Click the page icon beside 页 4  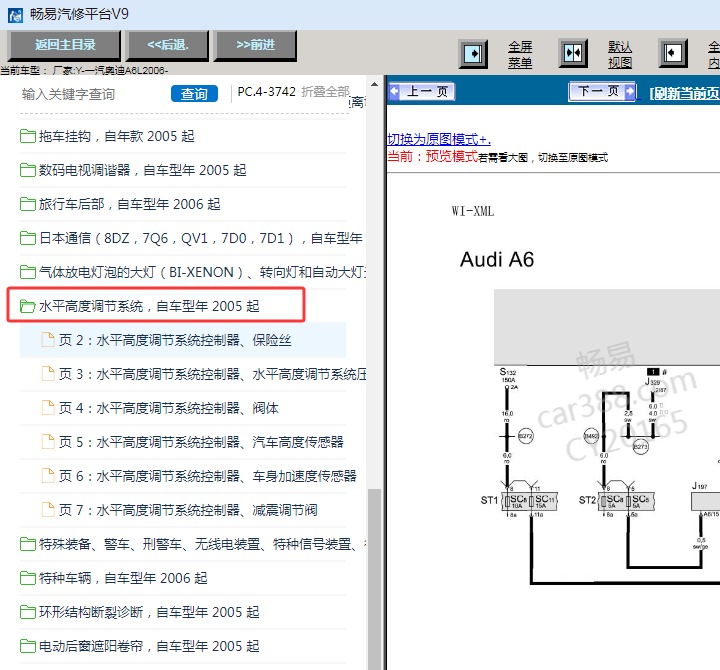(48, 408)
